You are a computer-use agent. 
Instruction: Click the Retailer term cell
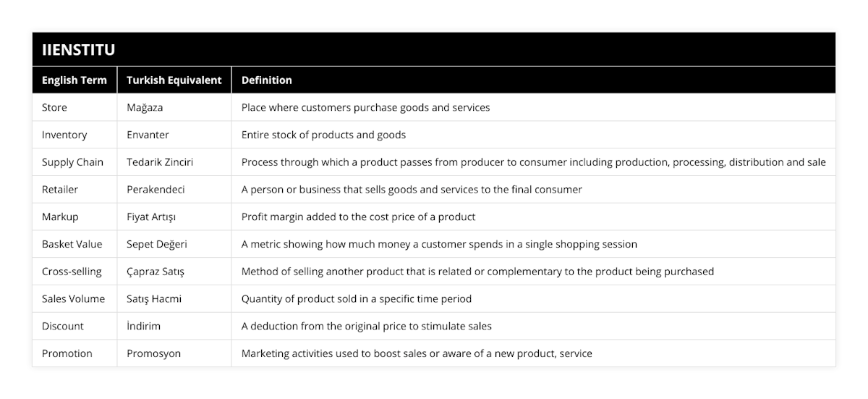pyautogui.click(x=60, y=190)
